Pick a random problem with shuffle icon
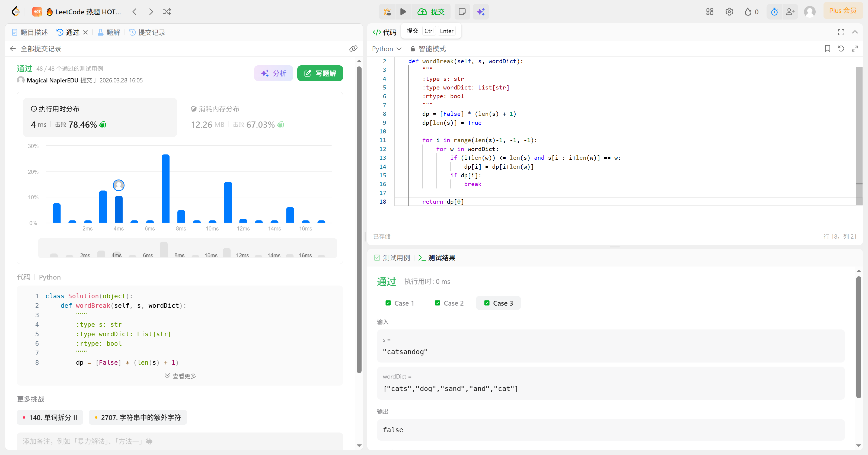Image resolution: width=868 pixels, height=455 pixels. [167, 12]
